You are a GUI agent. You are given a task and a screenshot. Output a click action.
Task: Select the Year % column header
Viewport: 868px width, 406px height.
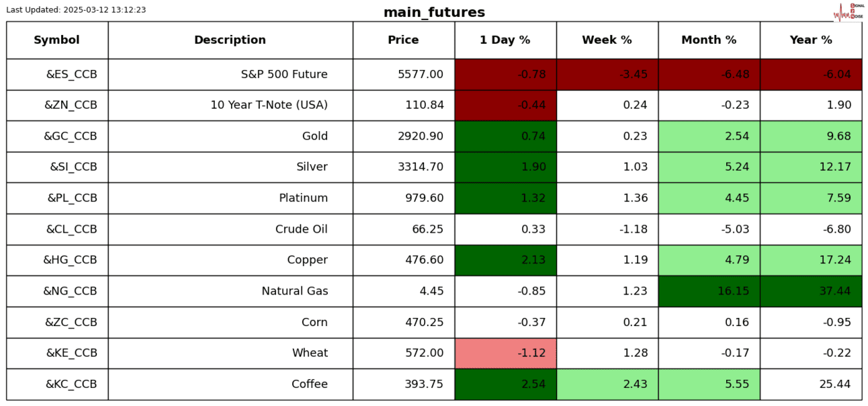tap(811, 40)
